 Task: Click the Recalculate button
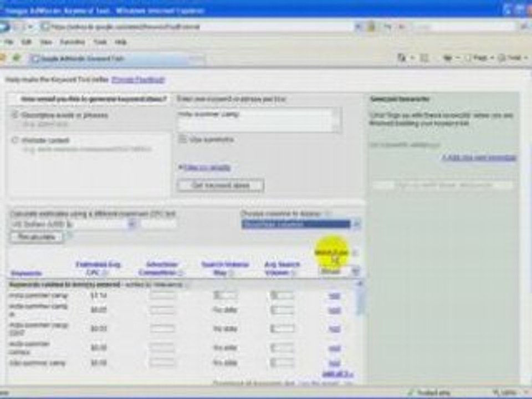pos(37,237)
